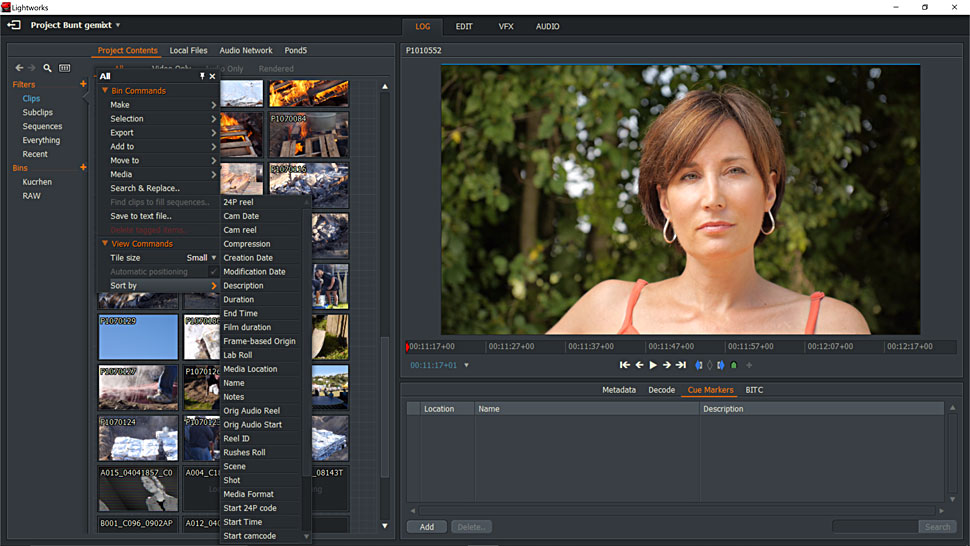
Task: Click the blue mark-in icon
Action: pyautogui.click(x=699, y=365)
